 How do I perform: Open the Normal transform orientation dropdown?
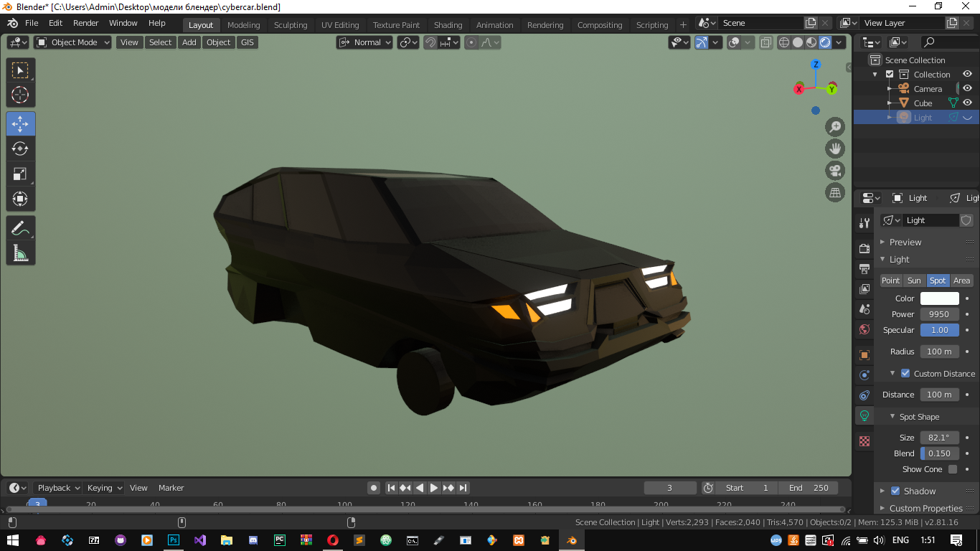pyautogui.click(x=365, y=42)
